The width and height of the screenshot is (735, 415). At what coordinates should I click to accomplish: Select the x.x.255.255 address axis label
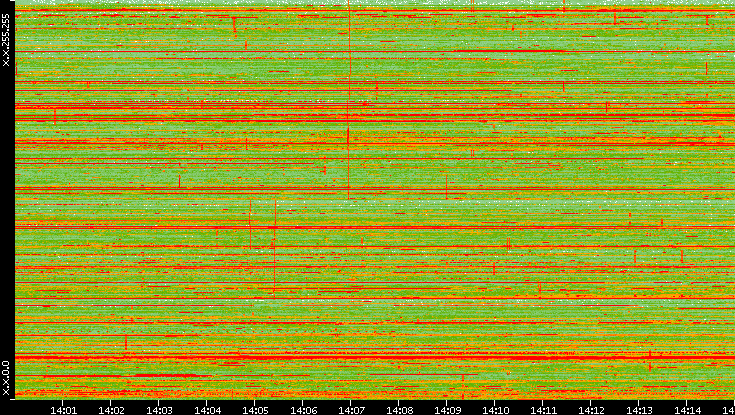pyautogui.click(x=6, y=40)
